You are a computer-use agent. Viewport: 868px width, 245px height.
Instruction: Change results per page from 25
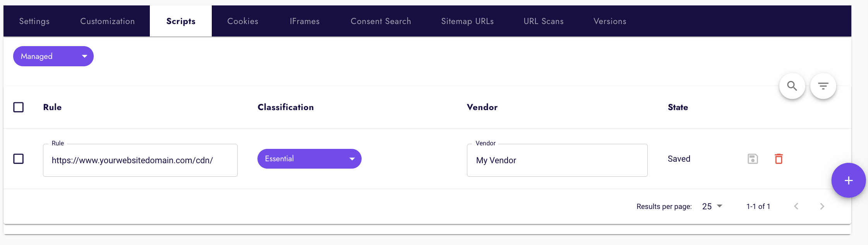[712, 206]
